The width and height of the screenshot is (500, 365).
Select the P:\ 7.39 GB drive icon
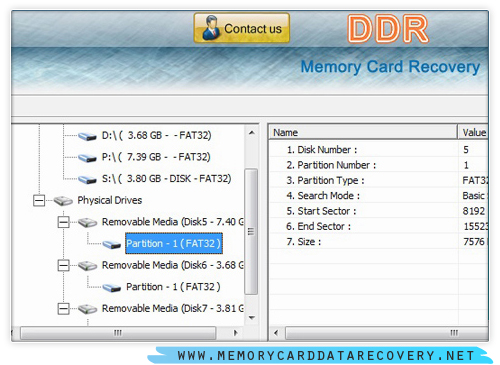(x=87, y=158)
